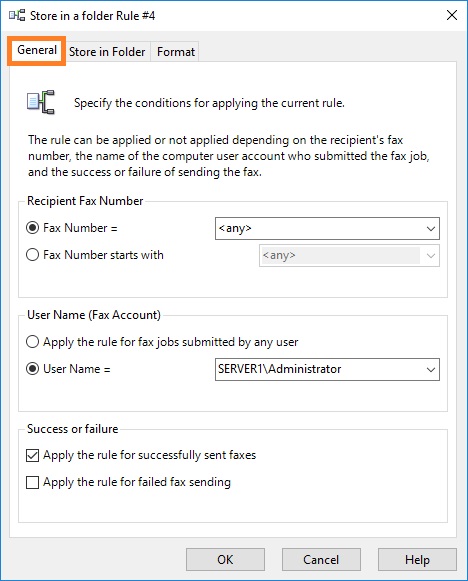Screen dimensions: 468x581
Task: Select the User Name = radio button
Action: tap(32, 369)
